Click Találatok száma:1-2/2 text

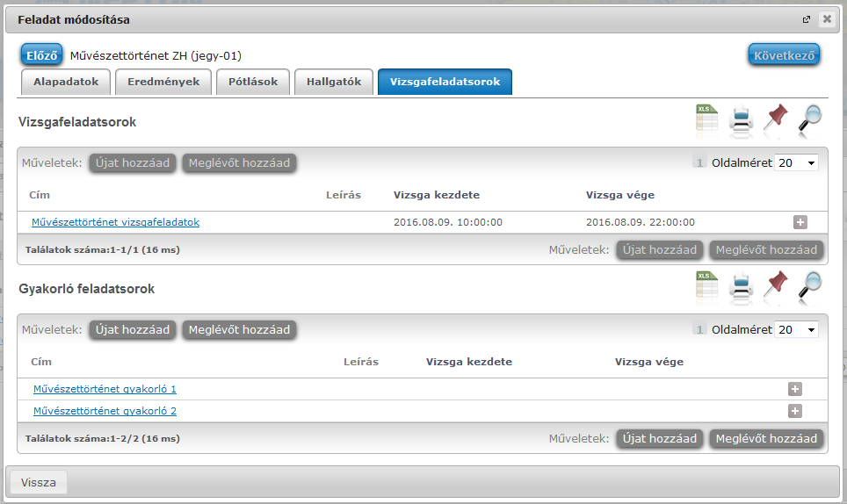pos(103,439)
